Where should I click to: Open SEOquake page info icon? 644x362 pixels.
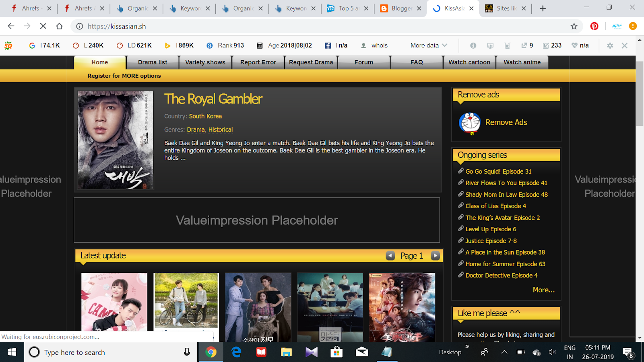[473, 45]
